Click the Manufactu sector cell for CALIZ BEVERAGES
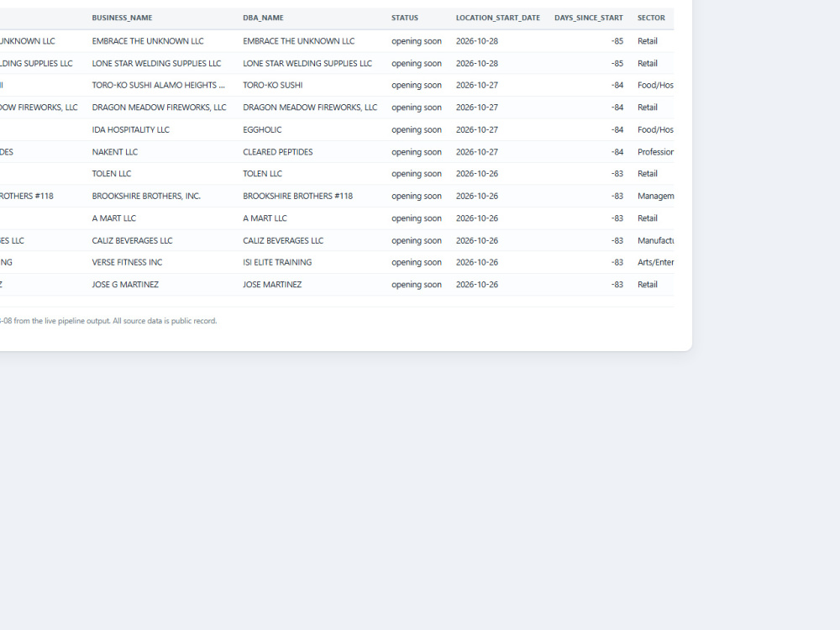840x630 pixels. tap(656, 240)
